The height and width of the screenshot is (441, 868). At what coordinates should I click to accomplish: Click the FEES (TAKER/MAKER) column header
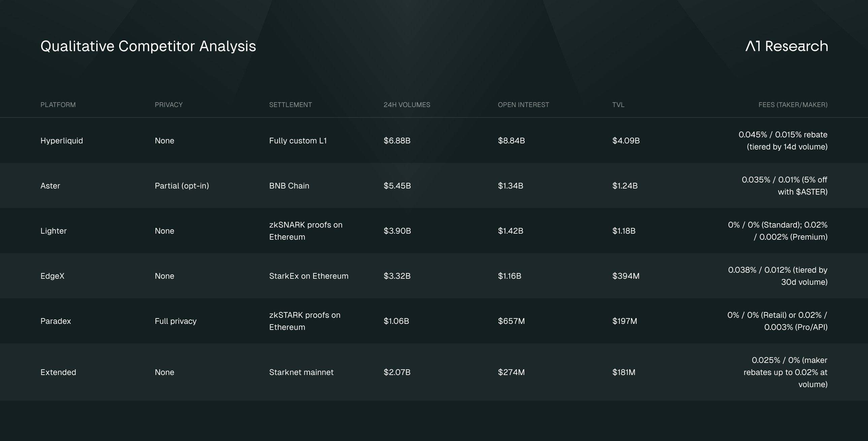793,105
